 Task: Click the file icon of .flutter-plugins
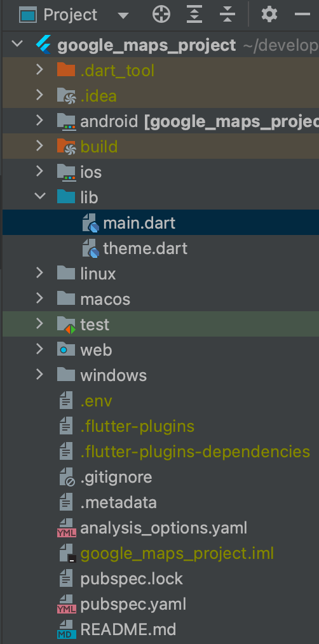pos(66,427)
